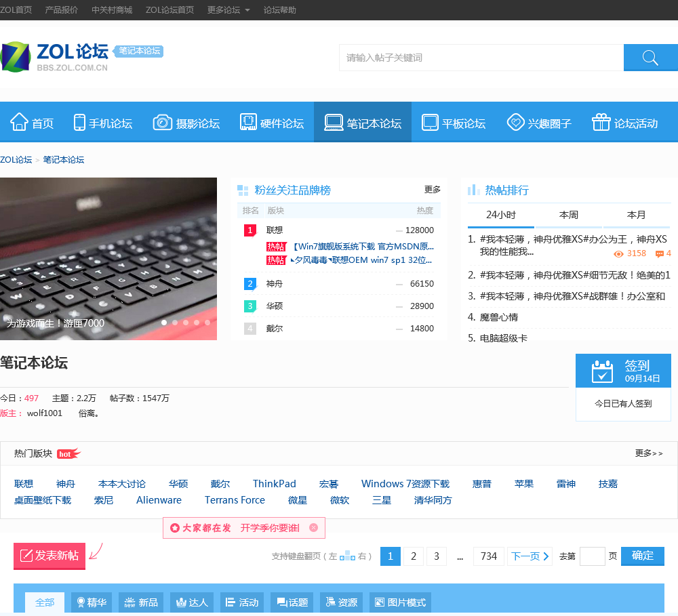
Task: Open 产品报价 in top bar
Action: [x=62, y=10]
